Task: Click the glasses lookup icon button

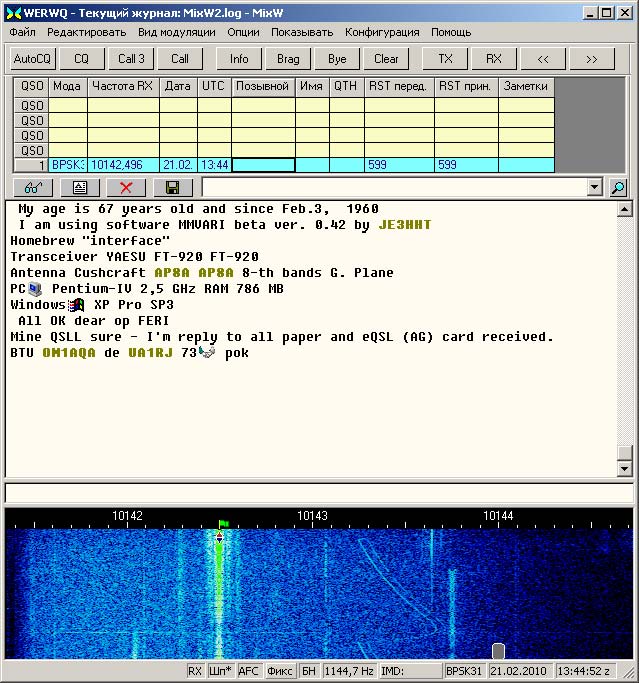Action: click(x=33, y=188)
